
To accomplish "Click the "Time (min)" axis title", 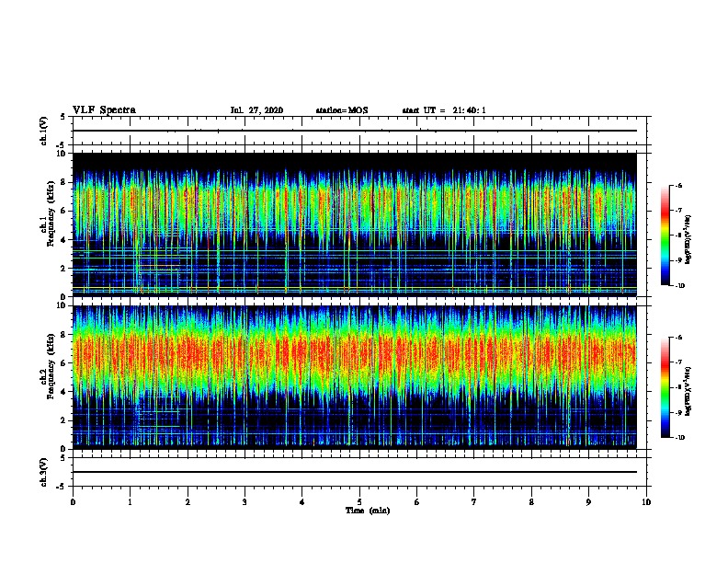I will coord(368,511).
